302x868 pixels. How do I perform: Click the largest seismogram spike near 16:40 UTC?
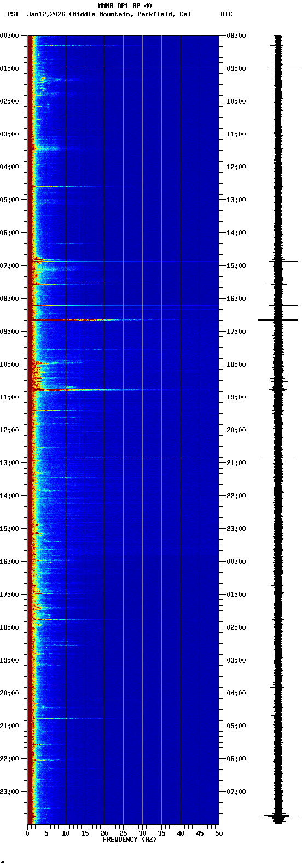pos(278,320)
